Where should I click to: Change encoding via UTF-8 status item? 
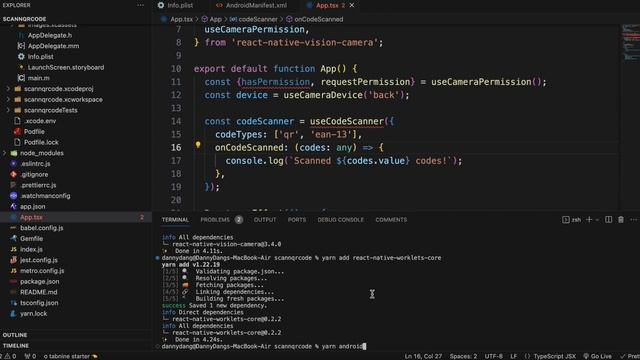[x=493, y=356]
